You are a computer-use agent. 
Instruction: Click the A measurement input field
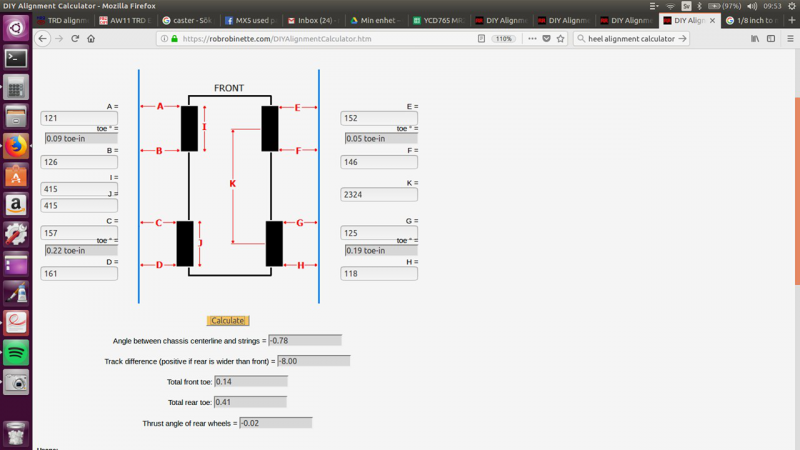[79, 118]
